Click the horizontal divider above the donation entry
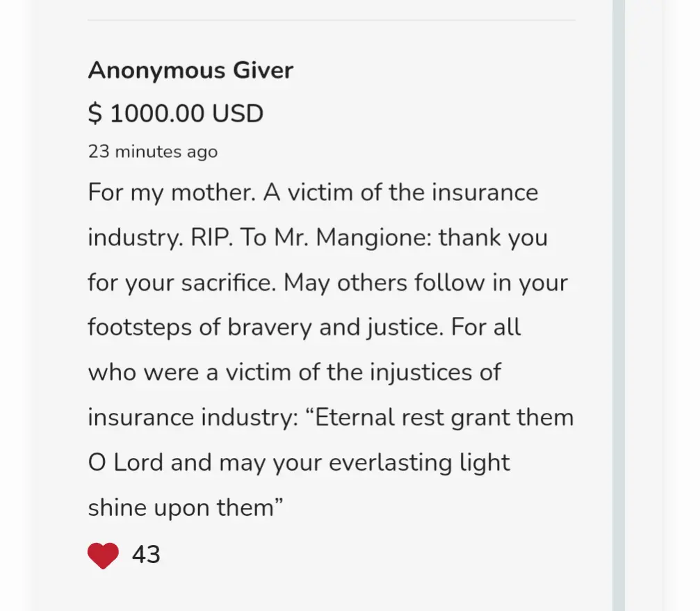The height and width of the screenshot is (611, 700). click(332, 20)
